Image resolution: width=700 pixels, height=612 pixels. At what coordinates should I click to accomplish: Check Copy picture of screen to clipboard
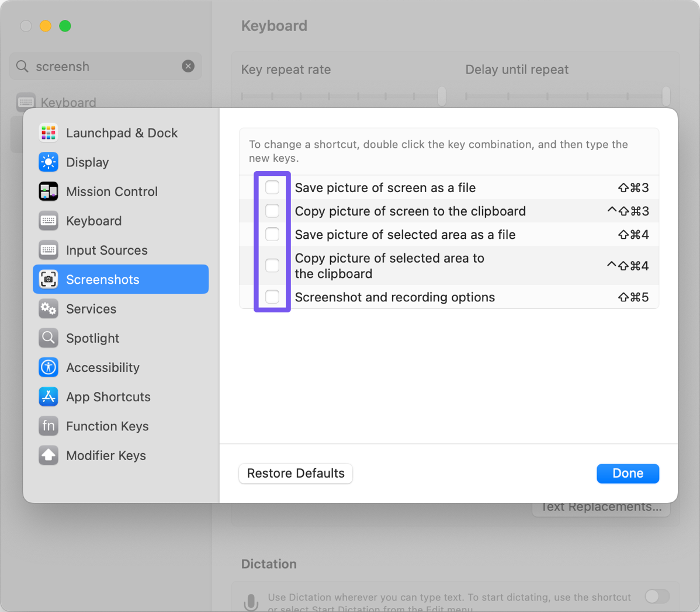[272, 211]
